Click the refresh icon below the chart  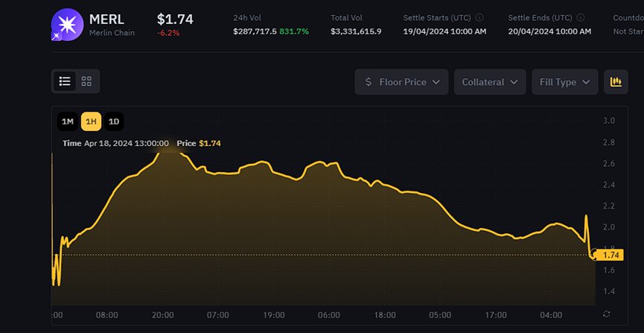tap(608, 314)
